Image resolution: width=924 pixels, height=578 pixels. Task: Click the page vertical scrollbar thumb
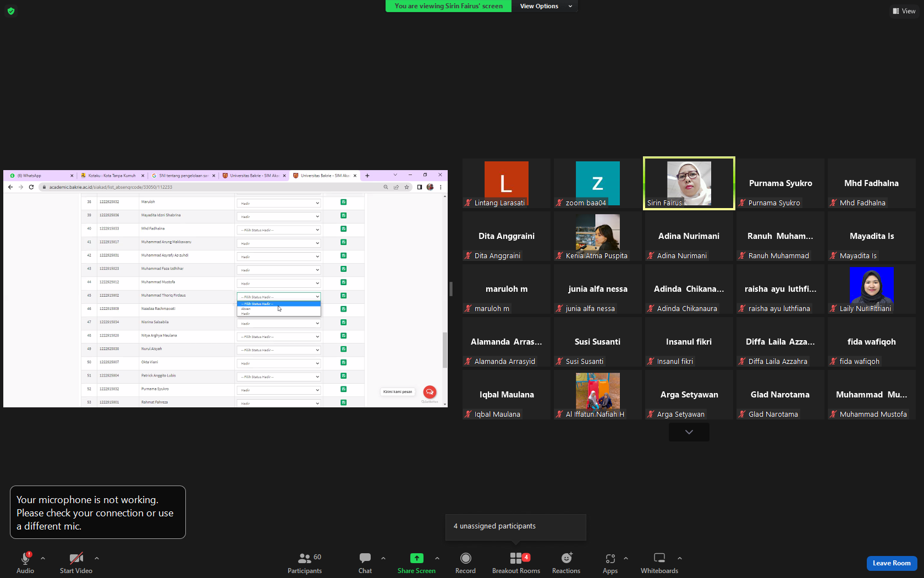pos(444,350)
